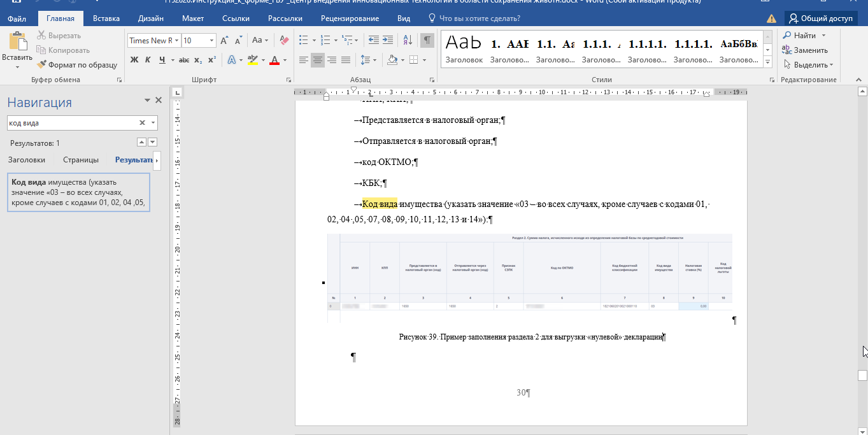
Task: Clear all formatting with eraser icon
Action: [284, 40]
